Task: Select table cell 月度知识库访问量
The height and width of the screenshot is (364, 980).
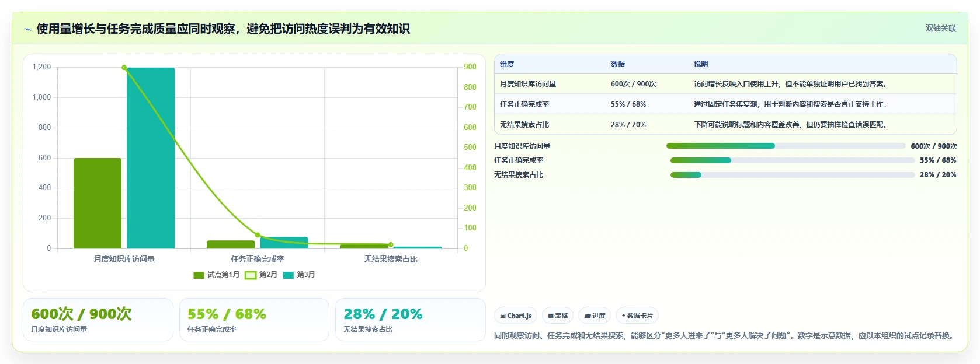Action: tap(528, 84)
